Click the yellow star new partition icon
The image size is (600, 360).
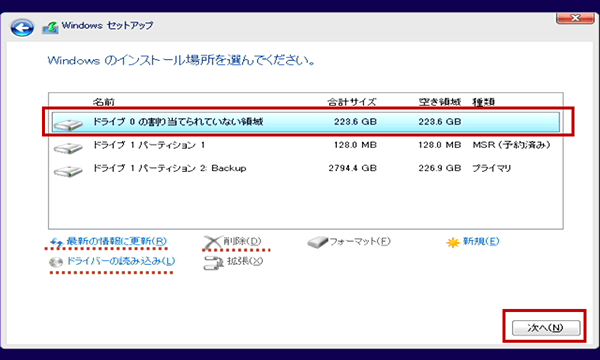pos(453,243)
